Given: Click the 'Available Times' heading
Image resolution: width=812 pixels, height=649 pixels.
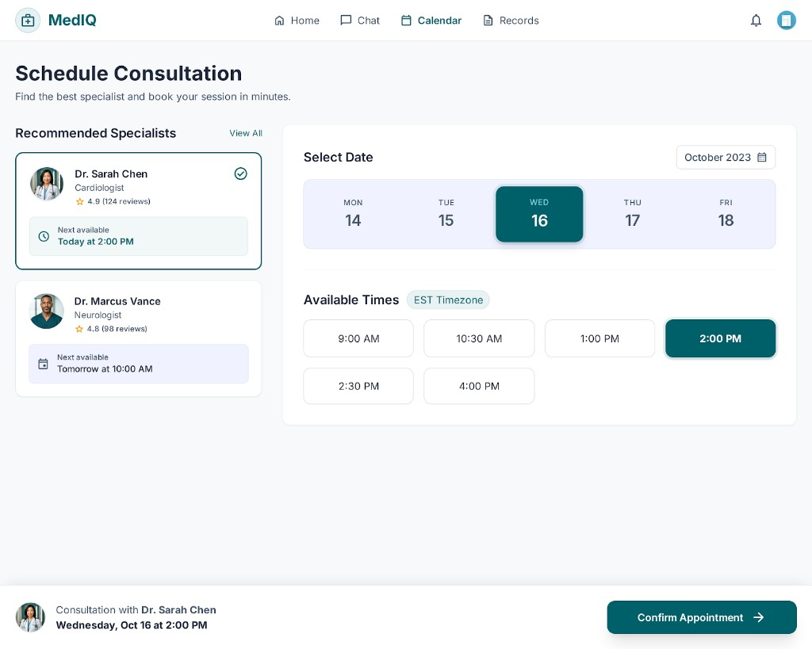Looking at the screenshot, I should coord(351,300).
